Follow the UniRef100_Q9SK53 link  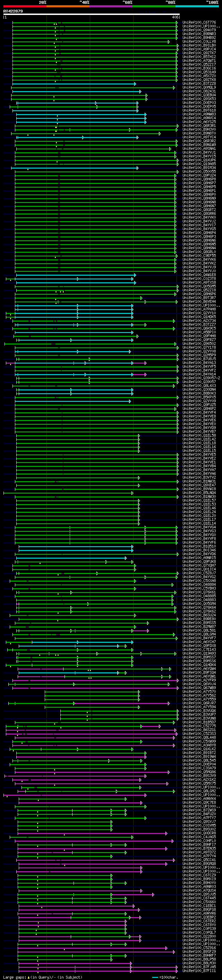click(199, 99)
